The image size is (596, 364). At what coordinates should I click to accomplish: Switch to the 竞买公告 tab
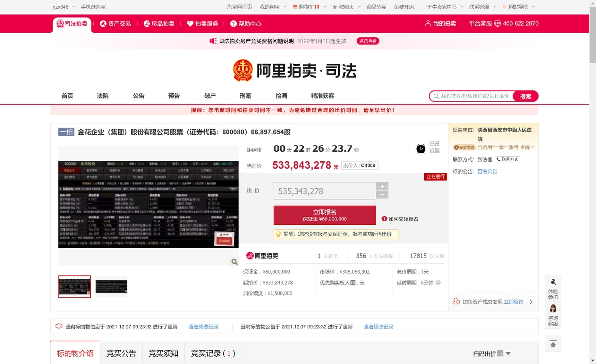121,354
